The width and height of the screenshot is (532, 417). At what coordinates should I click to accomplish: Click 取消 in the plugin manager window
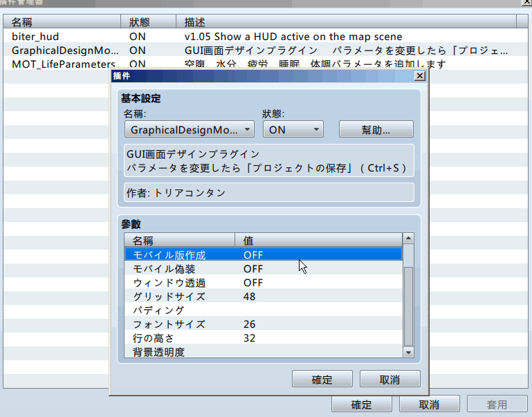[x=430, y=404]
